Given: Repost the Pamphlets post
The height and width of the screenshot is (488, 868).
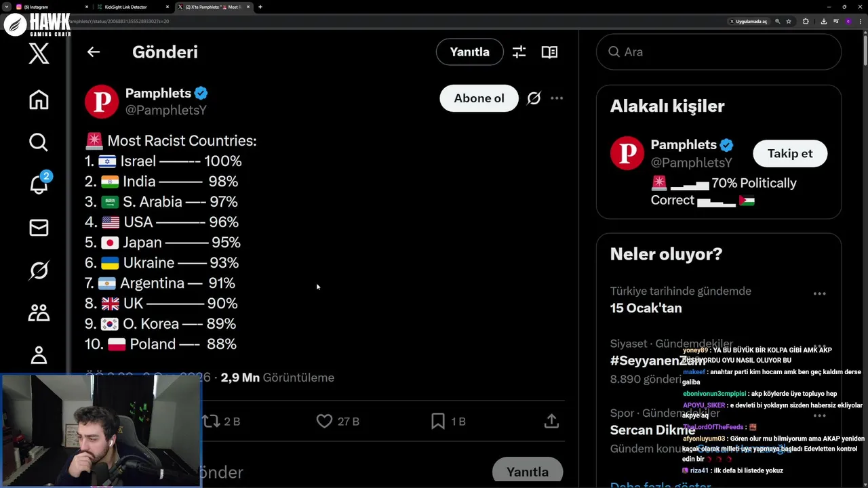Looking at the screenshot, I should point(212,421).
